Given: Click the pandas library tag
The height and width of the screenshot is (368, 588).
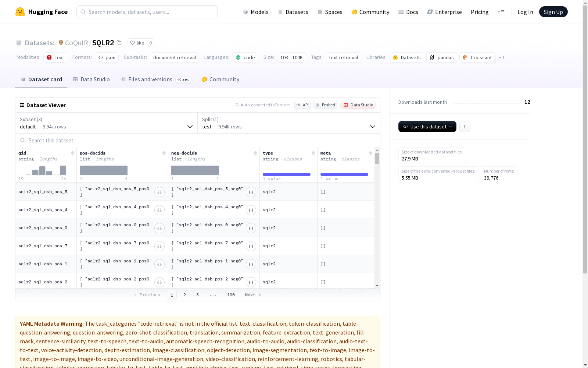Looking at the screenshot, I should click(x=442, y=57).
